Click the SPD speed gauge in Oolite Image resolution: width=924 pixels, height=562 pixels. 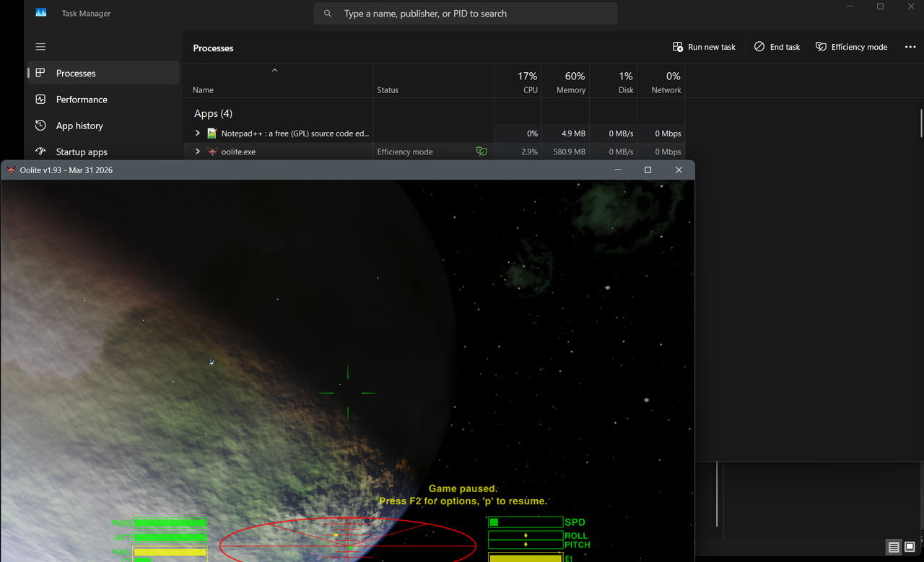coord(526,522)
